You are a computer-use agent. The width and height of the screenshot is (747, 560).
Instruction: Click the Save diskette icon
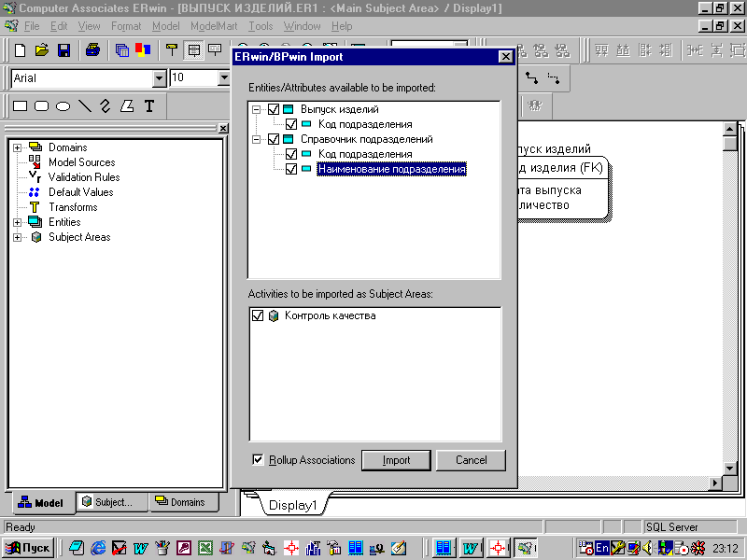click(x=63, y=50)
